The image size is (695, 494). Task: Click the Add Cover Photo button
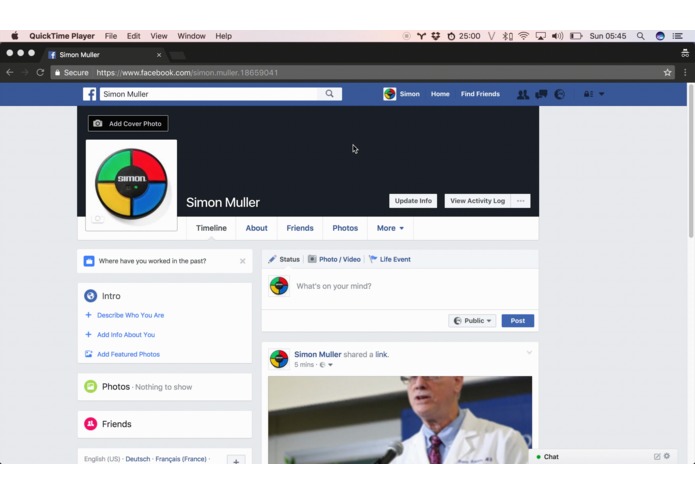coord(128,124)
